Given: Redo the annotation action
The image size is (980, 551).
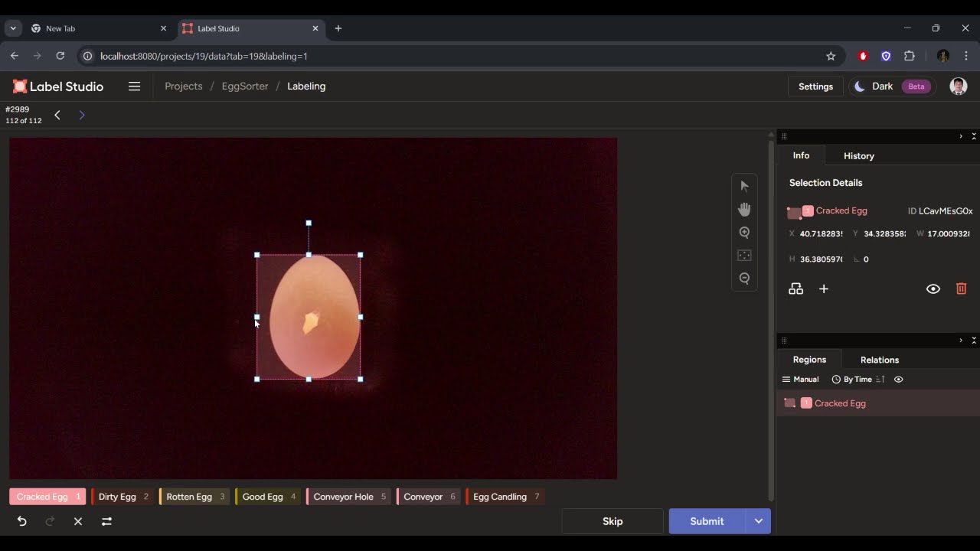Looking at the screenshot, I should (x=50, y=521).
